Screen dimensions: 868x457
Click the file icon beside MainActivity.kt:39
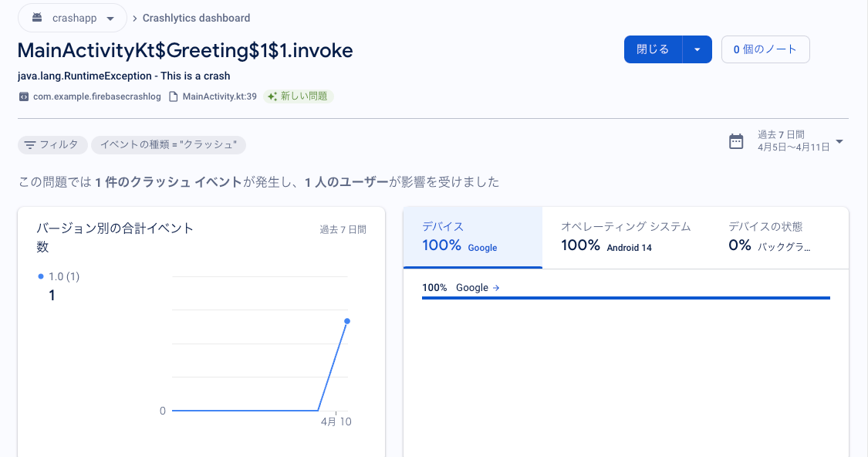(174, 96)
